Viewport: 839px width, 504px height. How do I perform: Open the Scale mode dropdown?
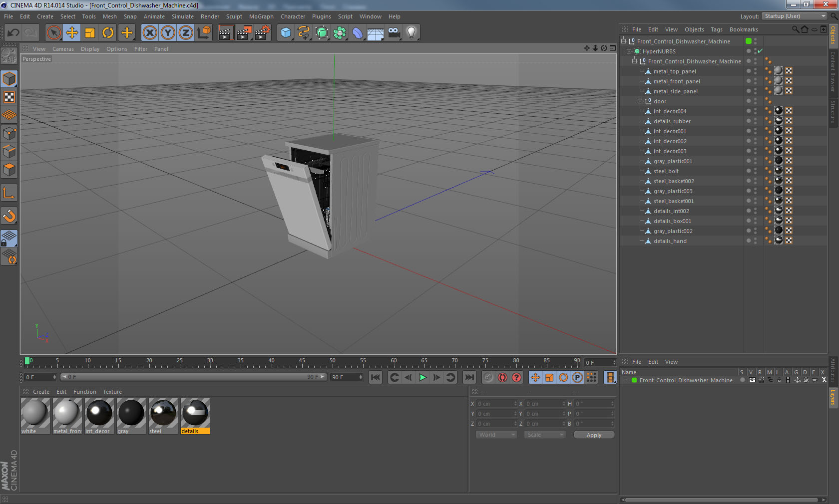coord(544,435)
